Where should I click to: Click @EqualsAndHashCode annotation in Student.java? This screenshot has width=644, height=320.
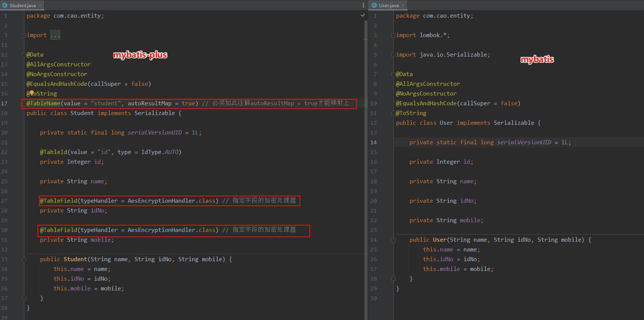(x=89, y=84)
